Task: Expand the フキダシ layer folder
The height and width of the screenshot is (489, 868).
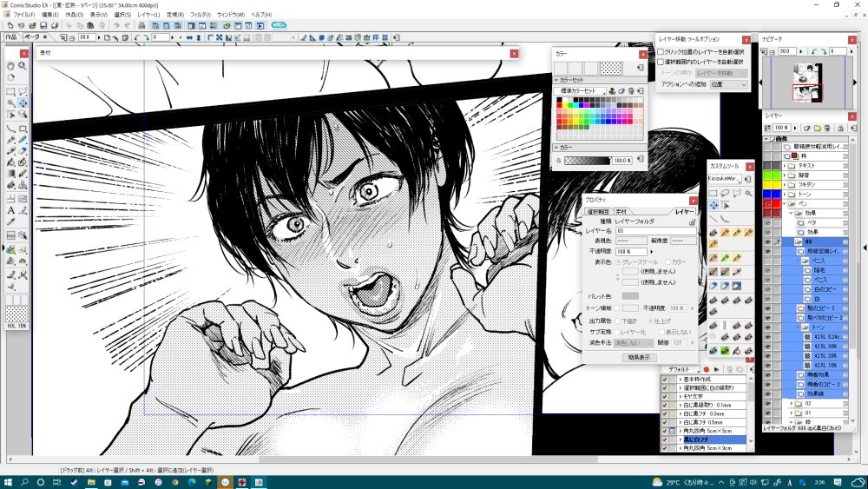Action: coord(785,184)
